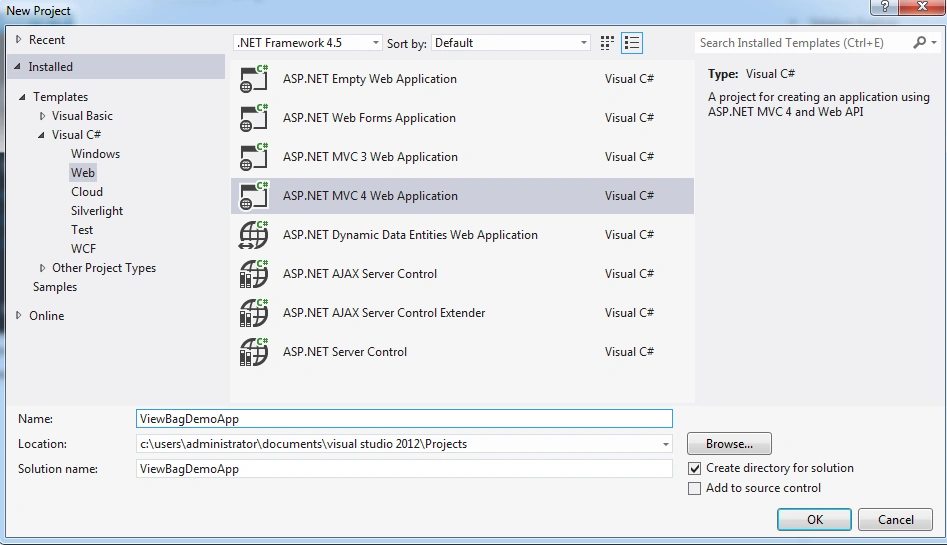947x545 pixels.
Task: Open the help question mark button
Action: [x=885, y=7]
